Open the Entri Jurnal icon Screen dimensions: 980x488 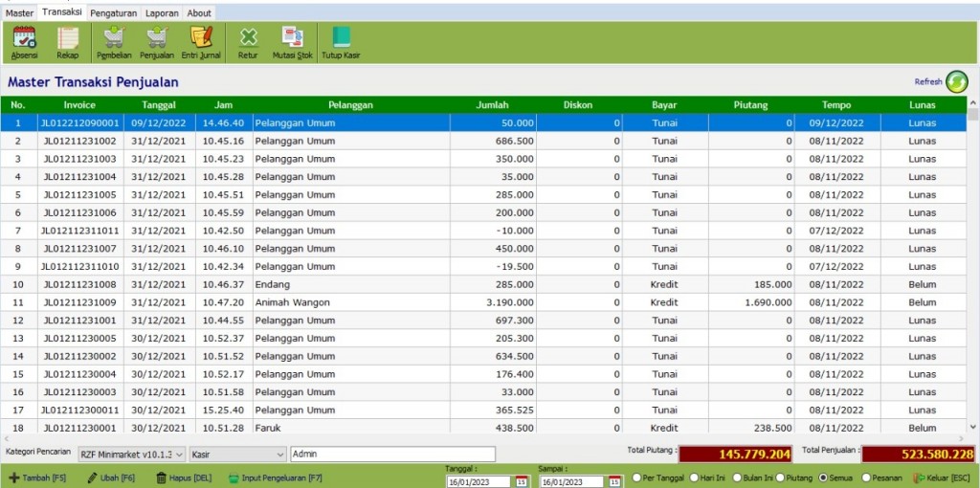coord(201,42)
